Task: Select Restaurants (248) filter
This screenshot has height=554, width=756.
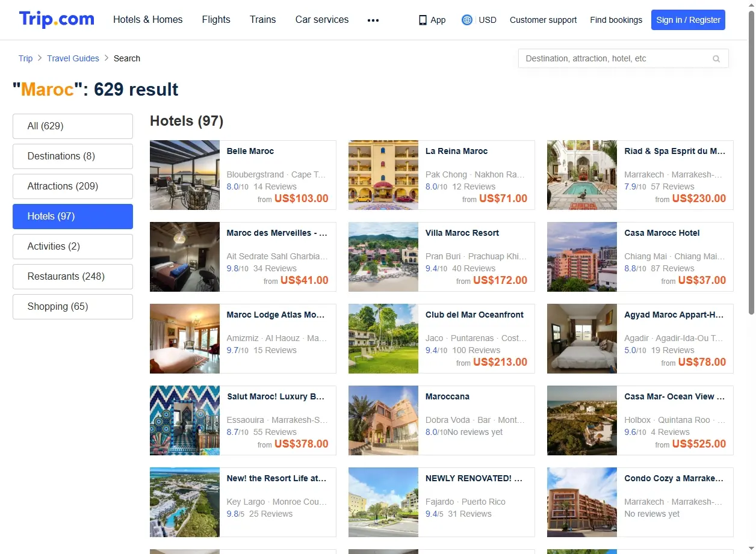Action: tap(73, 277)
